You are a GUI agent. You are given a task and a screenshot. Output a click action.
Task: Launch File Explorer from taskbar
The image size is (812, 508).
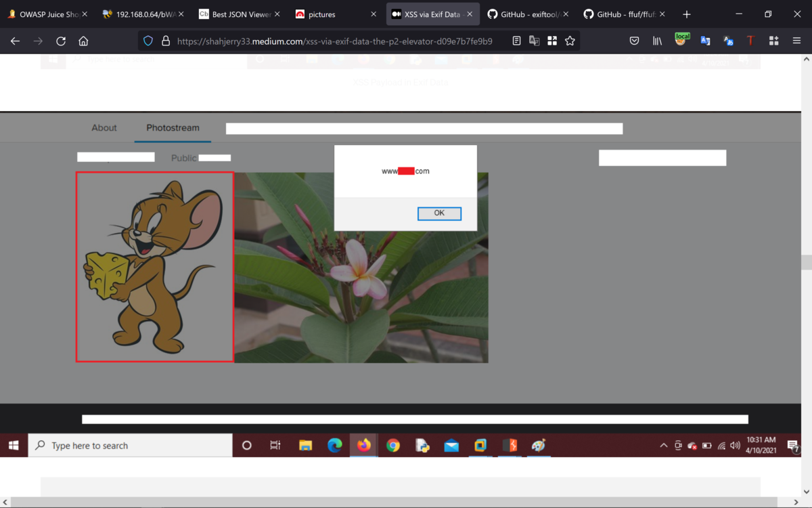coord(306,446)
